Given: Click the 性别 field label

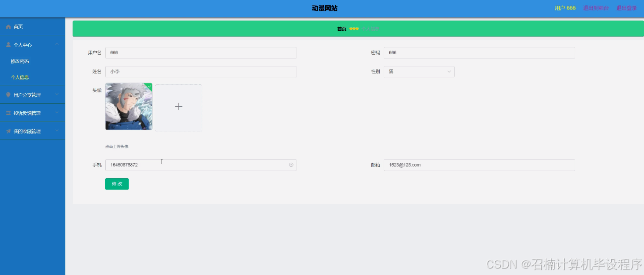Looking at the screenshot, I should pyautogui.click(x=375, y=72).
